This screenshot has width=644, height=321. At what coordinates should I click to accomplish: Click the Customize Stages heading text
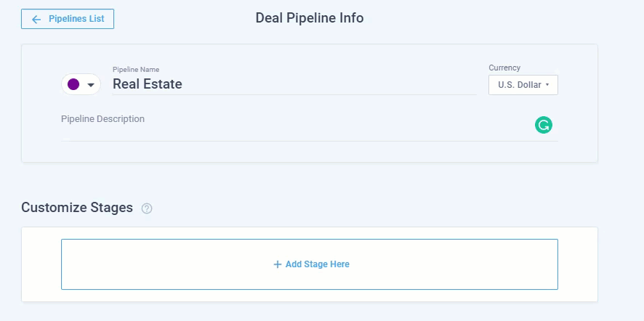(x=77, y=208)
